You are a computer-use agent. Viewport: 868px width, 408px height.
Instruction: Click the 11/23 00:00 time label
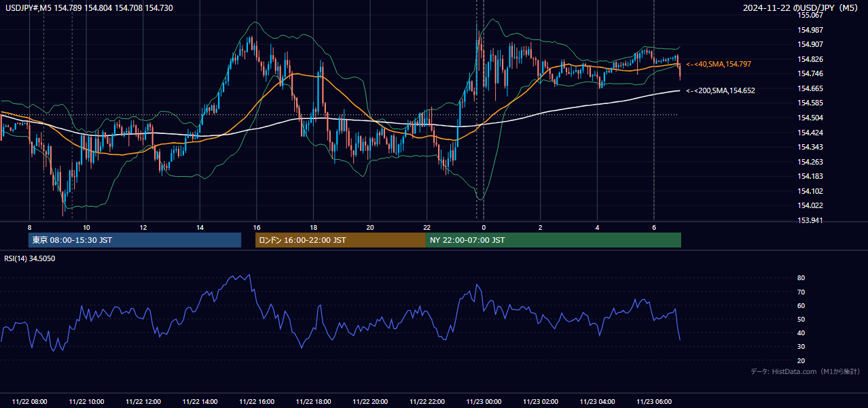pyautogui.click(x=484, y=402)
